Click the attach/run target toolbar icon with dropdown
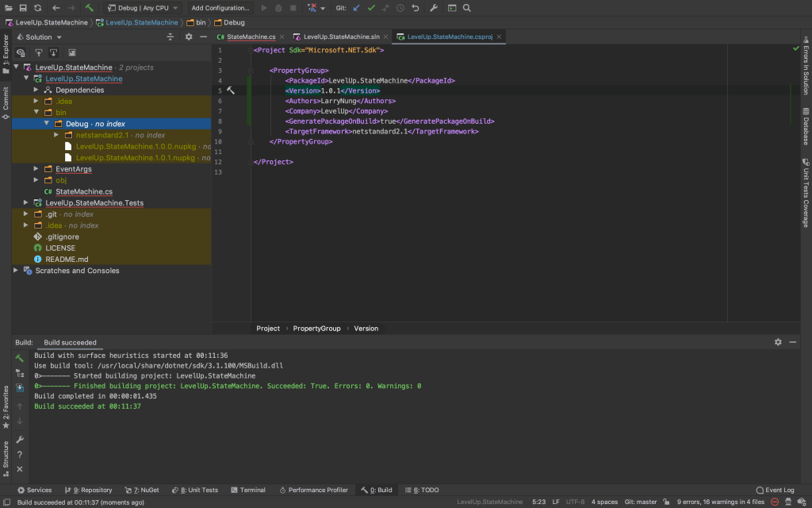This screenshot has height=508, width=812. 316,8
